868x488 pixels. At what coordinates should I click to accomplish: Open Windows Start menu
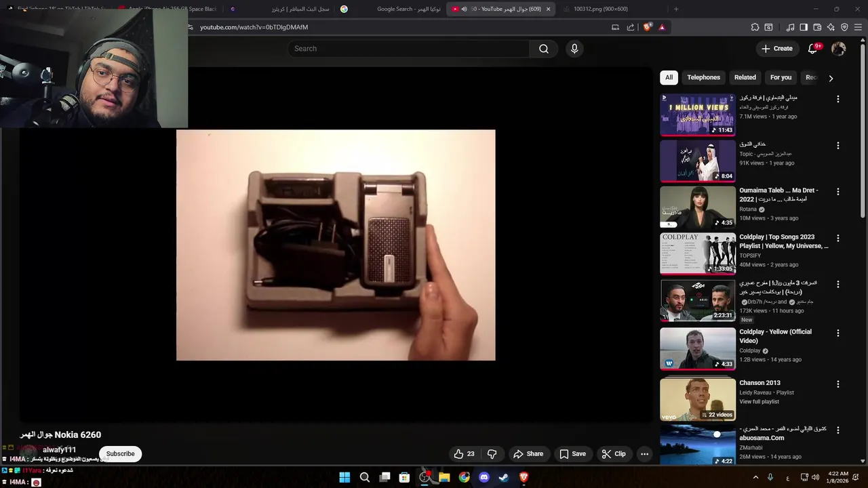[344, 477]
